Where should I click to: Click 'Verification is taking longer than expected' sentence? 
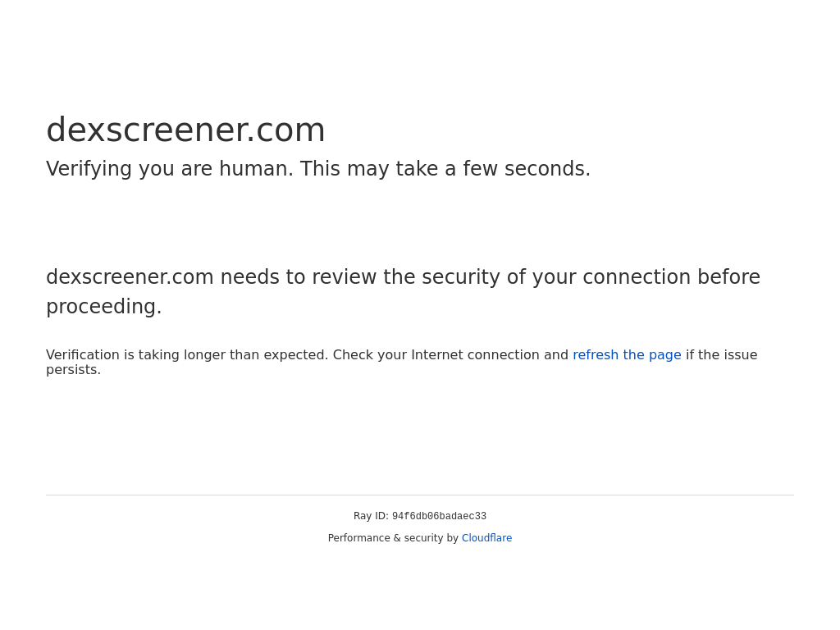(187, 355)
